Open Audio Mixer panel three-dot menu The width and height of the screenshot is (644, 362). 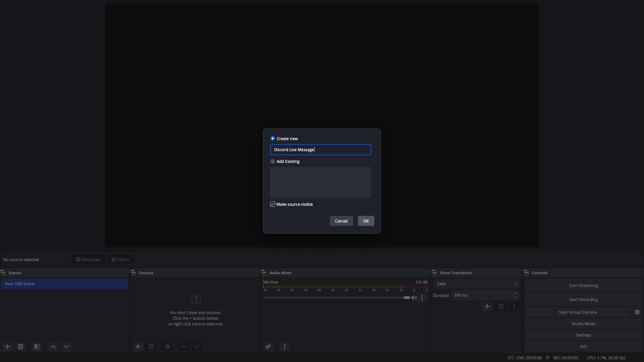[x=285, y=347]
